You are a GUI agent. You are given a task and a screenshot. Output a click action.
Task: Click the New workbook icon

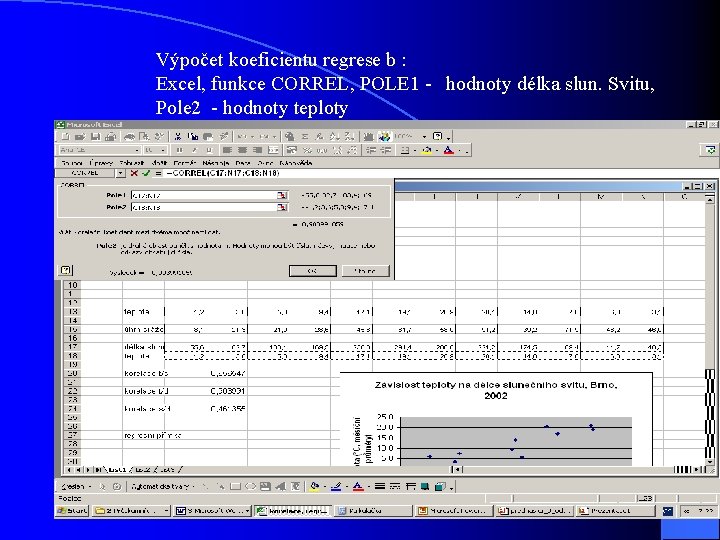[66, 136]
